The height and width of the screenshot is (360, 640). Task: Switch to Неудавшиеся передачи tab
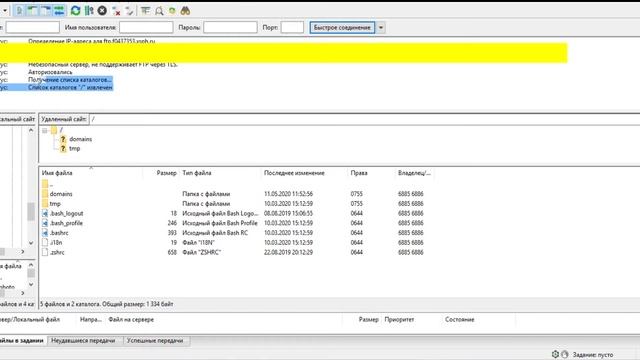(x=83, y=341)
